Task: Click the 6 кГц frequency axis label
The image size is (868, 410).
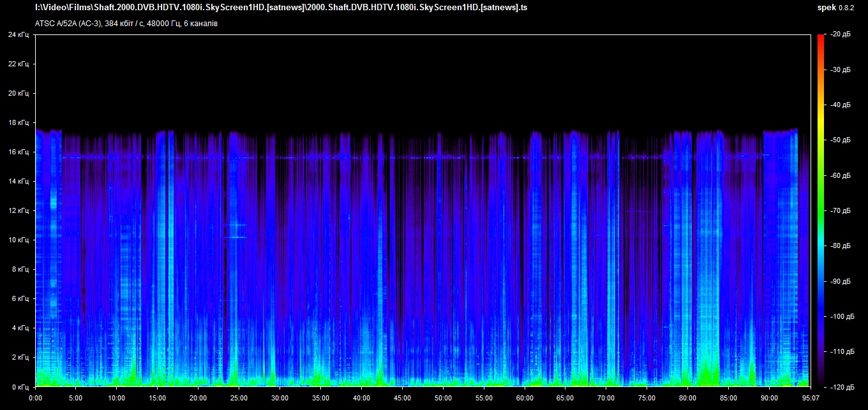Action: (19, 298)
